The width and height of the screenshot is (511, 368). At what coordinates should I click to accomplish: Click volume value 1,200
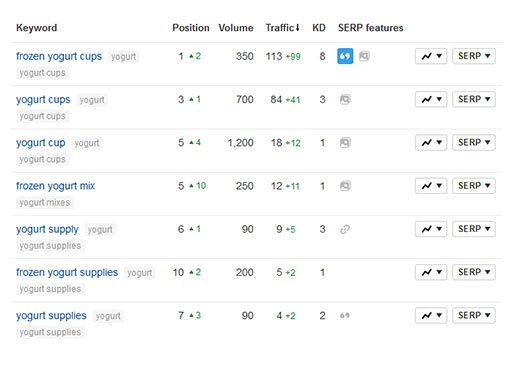tap(240, 143)
